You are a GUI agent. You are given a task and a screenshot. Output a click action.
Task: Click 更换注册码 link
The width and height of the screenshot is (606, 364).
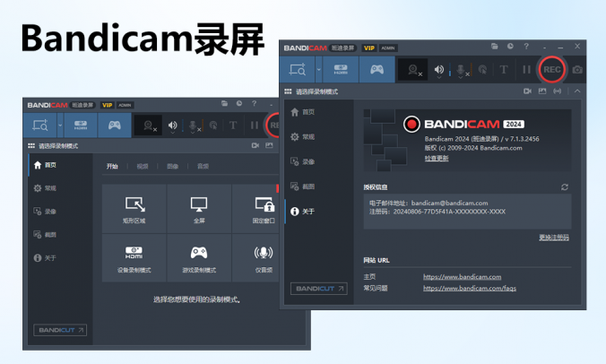coord(554,238)
